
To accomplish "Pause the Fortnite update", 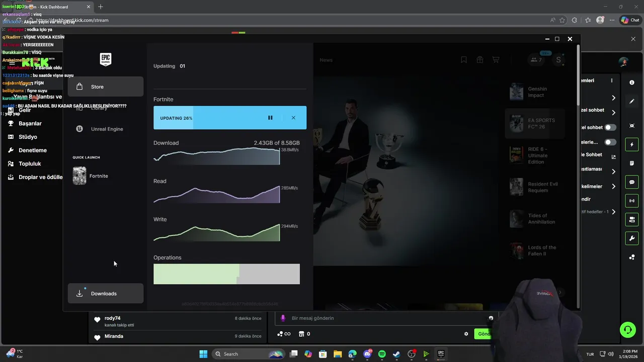I will point(270,118).
